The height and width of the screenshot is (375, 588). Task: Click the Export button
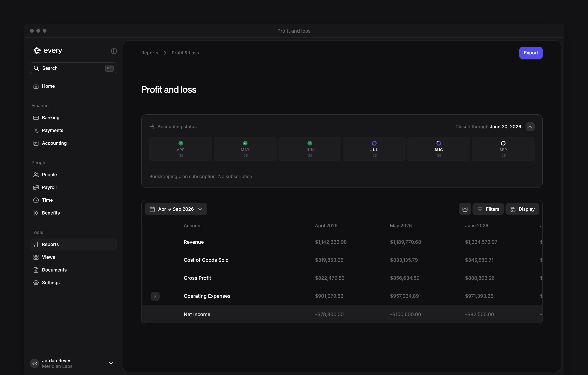click(x=531, y=53)
